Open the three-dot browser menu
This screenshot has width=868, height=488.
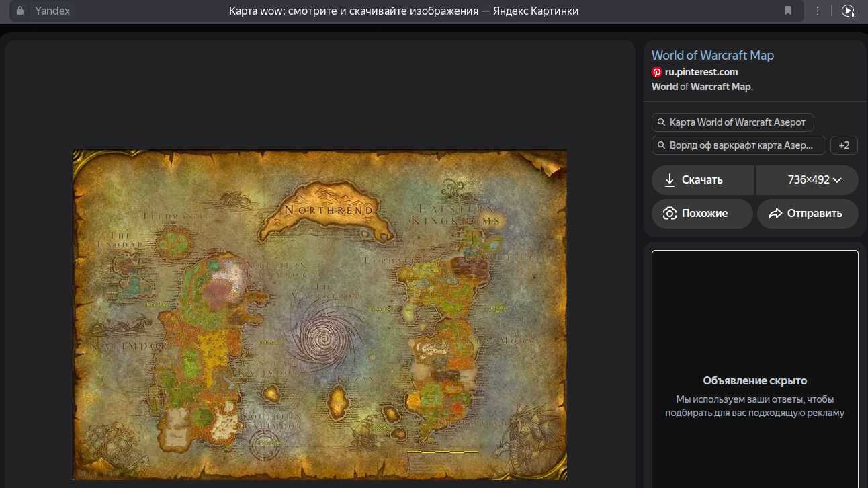(x=818, y=11)
